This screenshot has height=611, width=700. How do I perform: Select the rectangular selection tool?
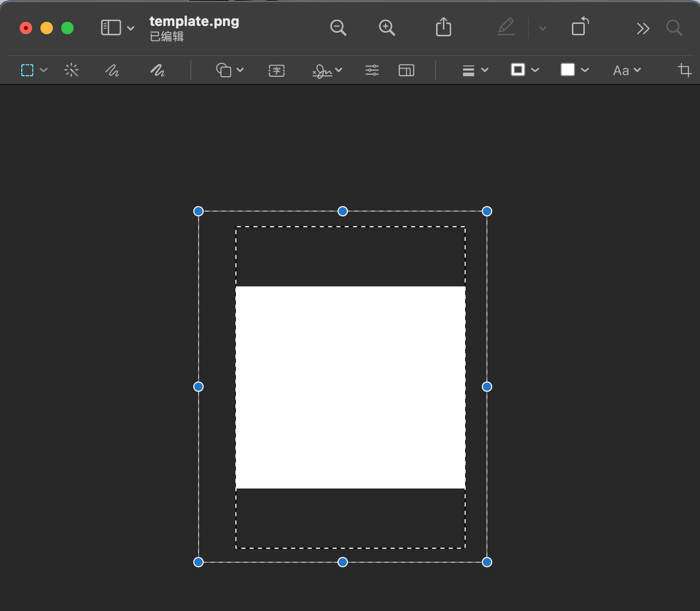27,70
